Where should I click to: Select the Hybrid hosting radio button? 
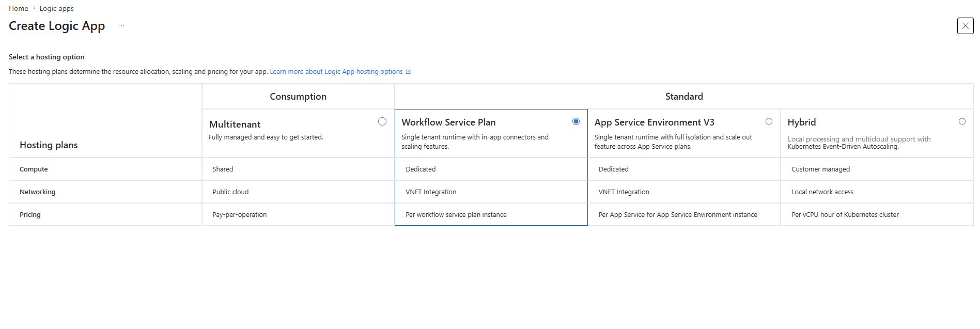point(962,121)
